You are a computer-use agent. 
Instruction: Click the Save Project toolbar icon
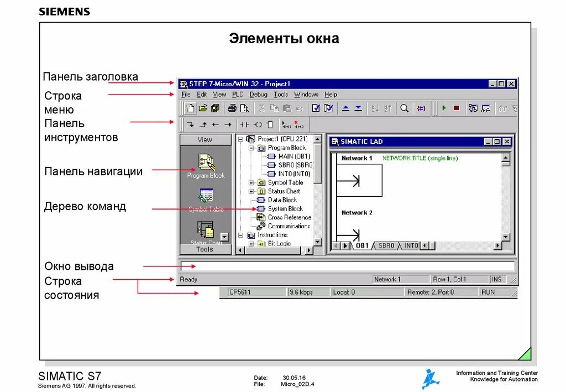tap(215, 108)
